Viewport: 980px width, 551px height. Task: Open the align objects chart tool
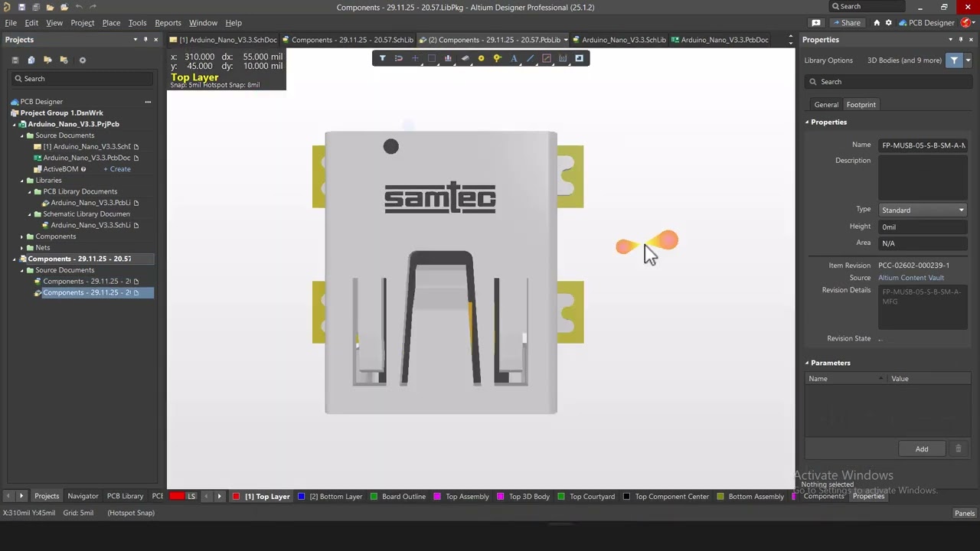coord(448,58)
